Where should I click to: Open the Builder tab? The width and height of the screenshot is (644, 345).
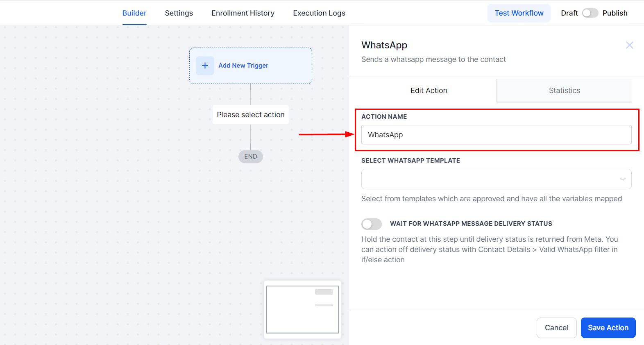pos(134,13)
